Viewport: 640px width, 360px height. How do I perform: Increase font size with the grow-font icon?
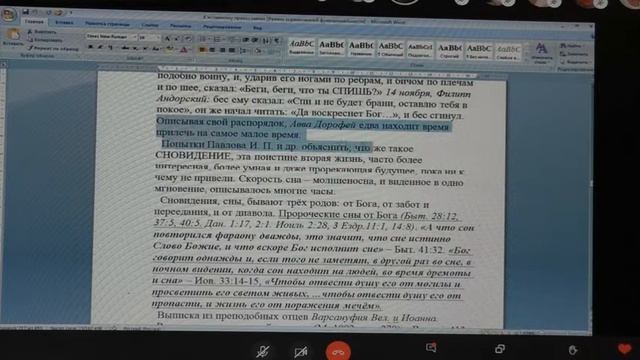pyautogui.click(x=167, y=39)
